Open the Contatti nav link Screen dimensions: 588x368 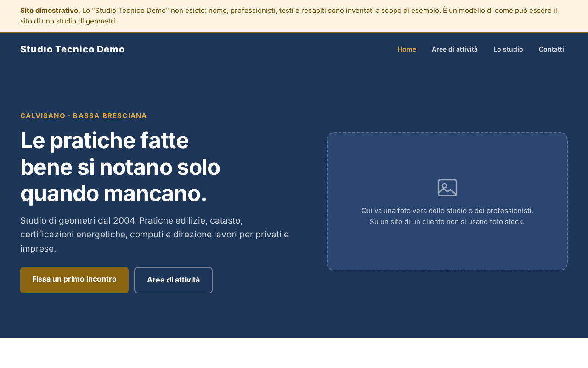(551, 49)
